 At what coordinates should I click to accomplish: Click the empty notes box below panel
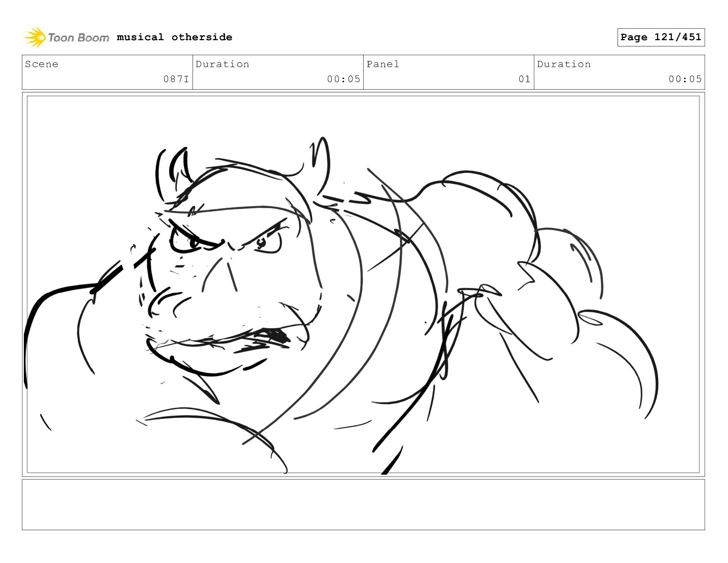coord(363,505)
